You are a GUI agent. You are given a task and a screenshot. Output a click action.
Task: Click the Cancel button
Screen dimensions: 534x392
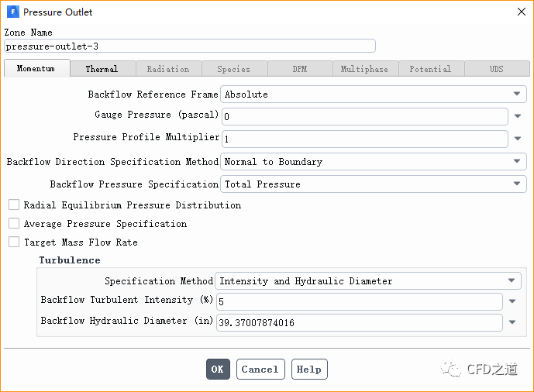[x=260, y=370]
